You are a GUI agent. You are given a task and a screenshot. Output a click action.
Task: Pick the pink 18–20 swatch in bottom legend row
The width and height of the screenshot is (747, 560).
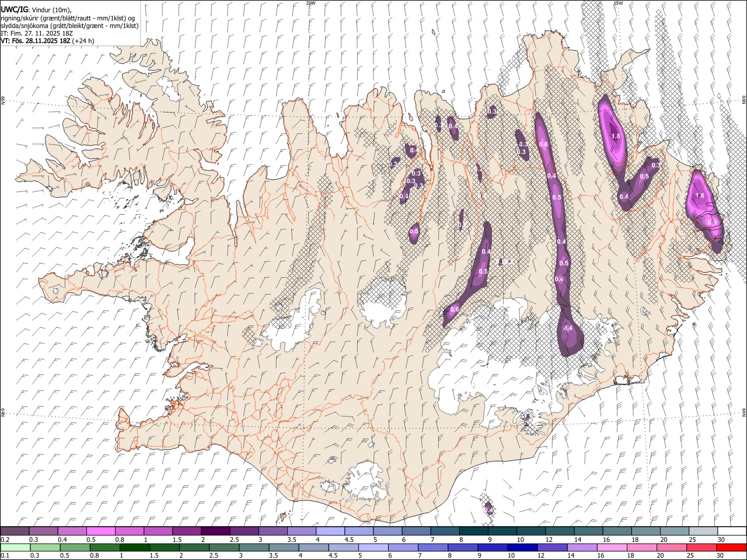click(641, 547)
